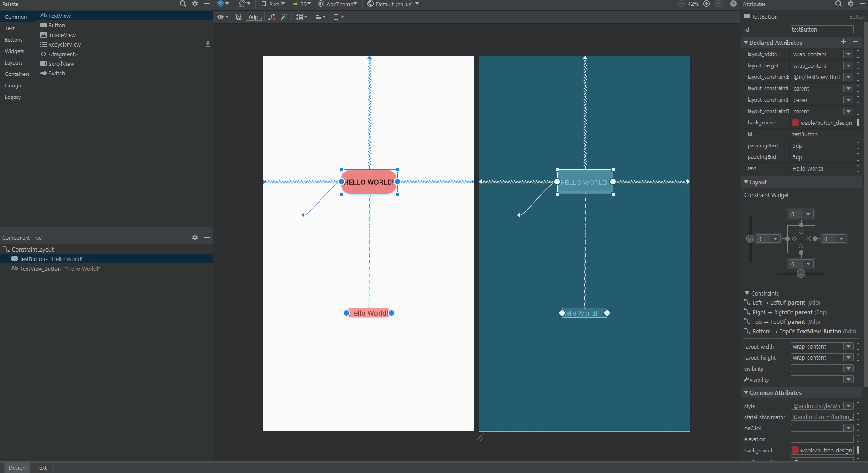Select the Google palette category
Image resolution: width=868 pixels, height=473 pixels.
[16, 86]
